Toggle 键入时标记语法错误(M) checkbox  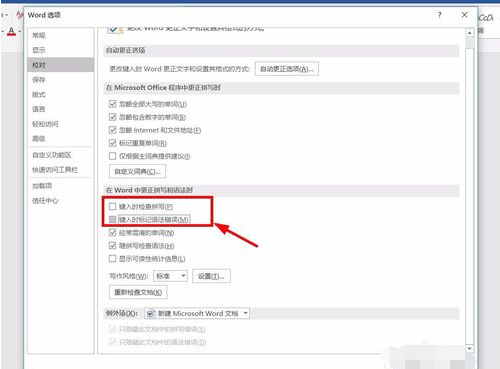click(x=113, y=219)
